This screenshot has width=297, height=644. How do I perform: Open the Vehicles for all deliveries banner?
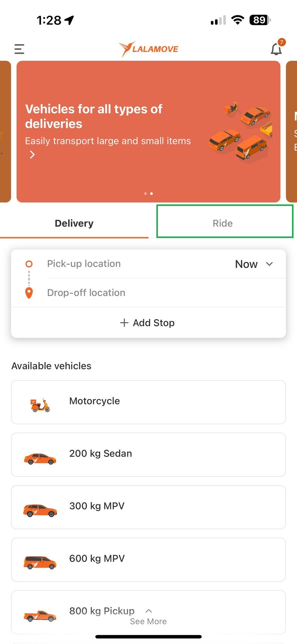coord(148,131)
